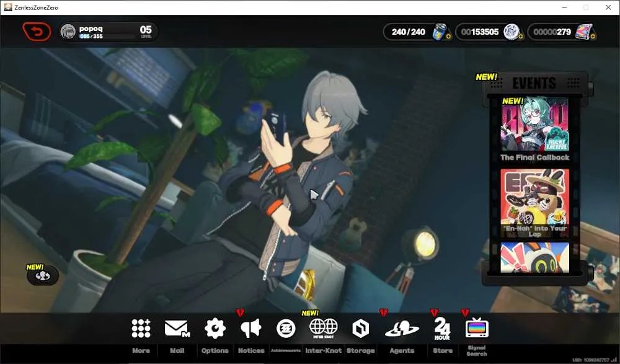
Task: Click the ZenlessZoneZero title bar app icon
Action: (8, 7)
